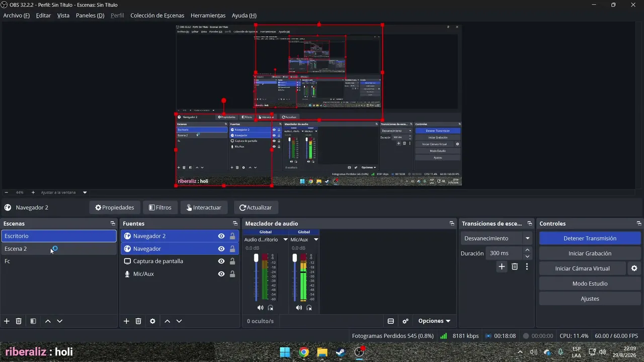644x362 pixels.
Task: Undock the Fuentes panel
Action: (235, 224)
